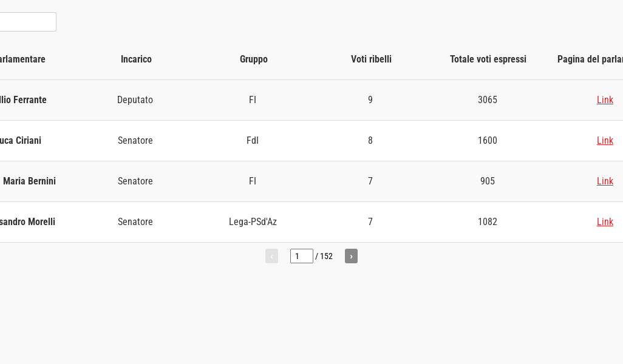Click the Maria Bernini name cell
The image size is (623, 364).
coord(29,181)
